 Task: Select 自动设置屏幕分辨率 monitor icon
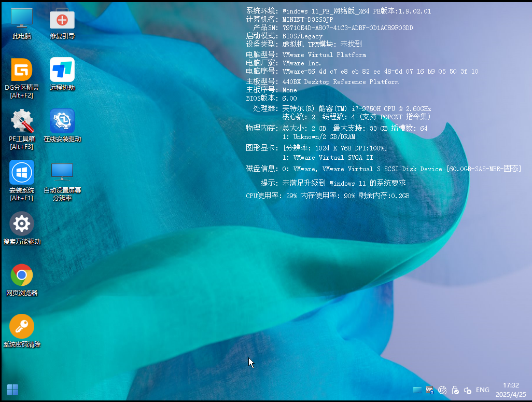tap(62, 181)
